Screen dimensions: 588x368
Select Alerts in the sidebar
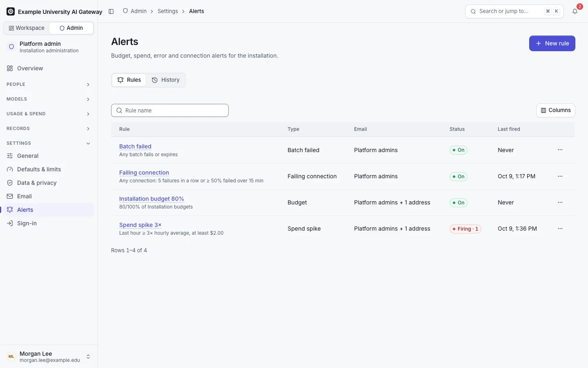pos(49,210)
